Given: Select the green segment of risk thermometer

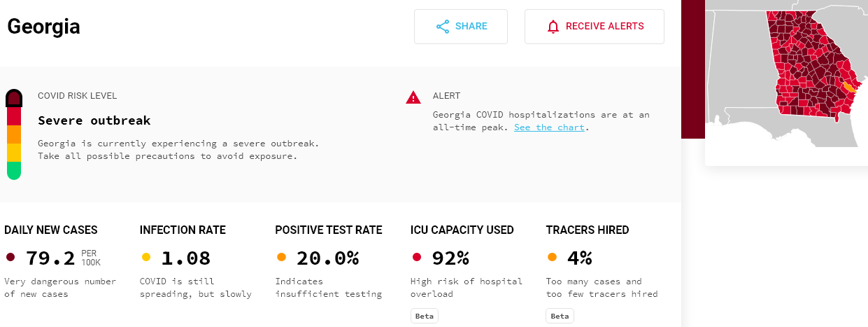Looking at the screenshot, I should pyautogui.click(x=14, y=170).
